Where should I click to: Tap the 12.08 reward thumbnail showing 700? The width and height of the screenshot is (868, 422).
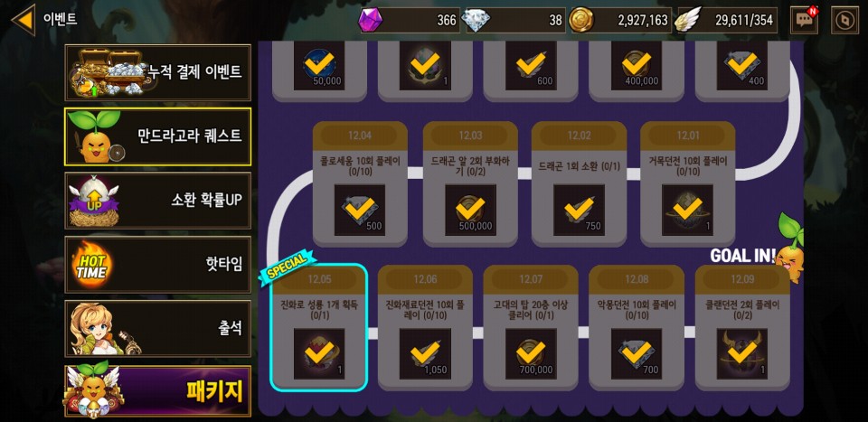click(636, 354)
